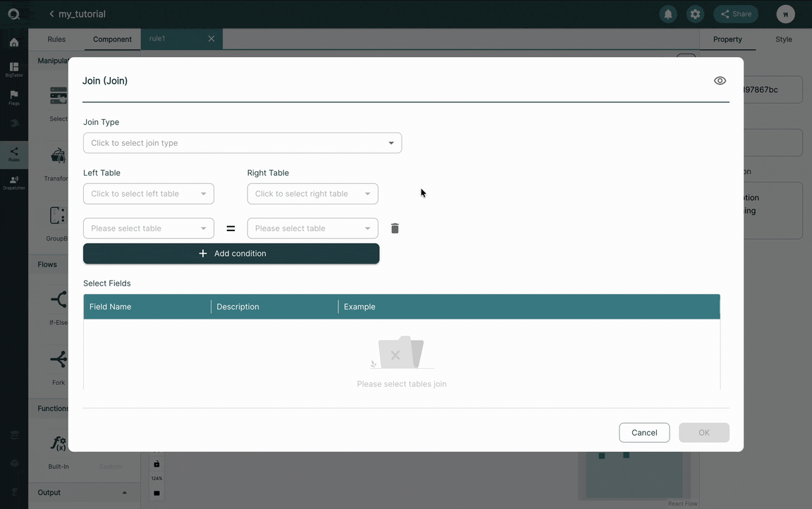Go to Home in the sidebar
Image resolution: width=812 pixels, height=509 pixels.
(14, 42)
